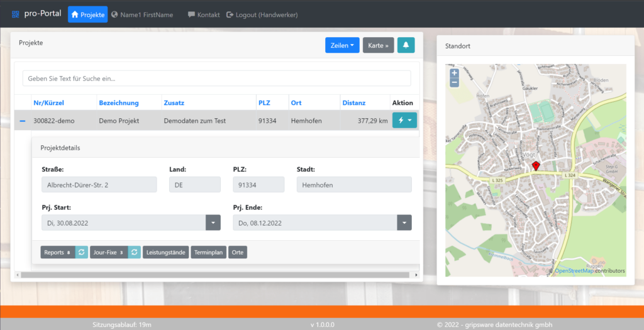Sort by Bezeichnung column
The width and height of the screenshot is (644, 330).
(x=119, y=102)
